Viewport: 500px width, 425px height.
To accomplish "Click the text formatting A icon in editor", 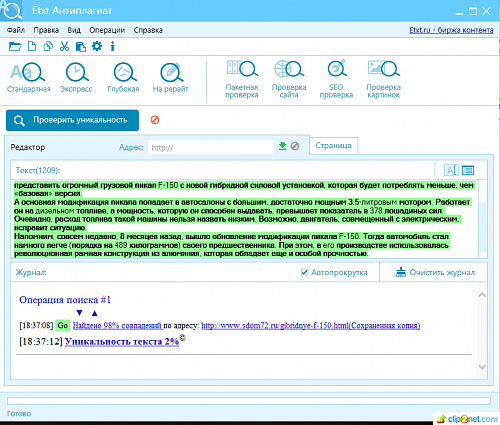I will point(451,170).
